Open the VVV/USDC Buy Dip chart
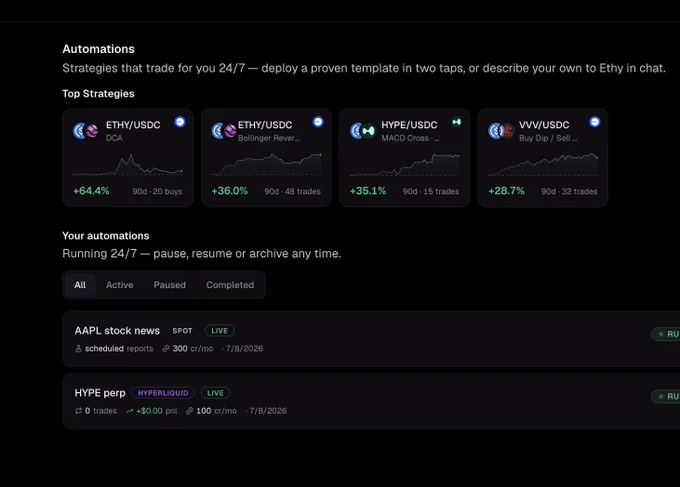Viewport: 680px width, 487px height. point(543,164)
